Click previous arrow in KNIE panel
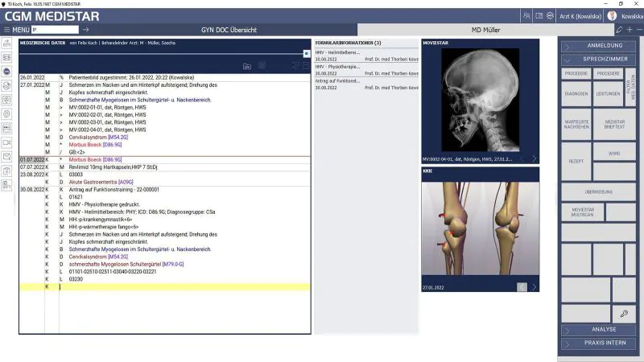Screen dimensions: 644x362 click(522, 287)
